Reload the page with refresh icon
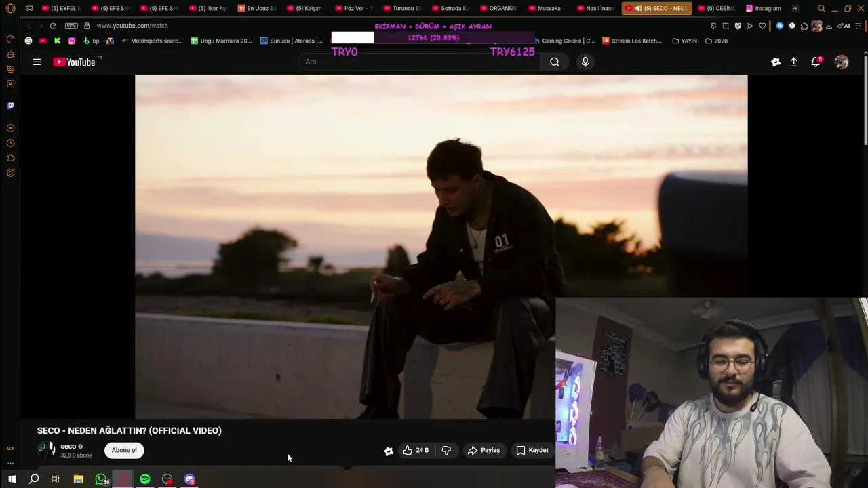 (53, 26)
